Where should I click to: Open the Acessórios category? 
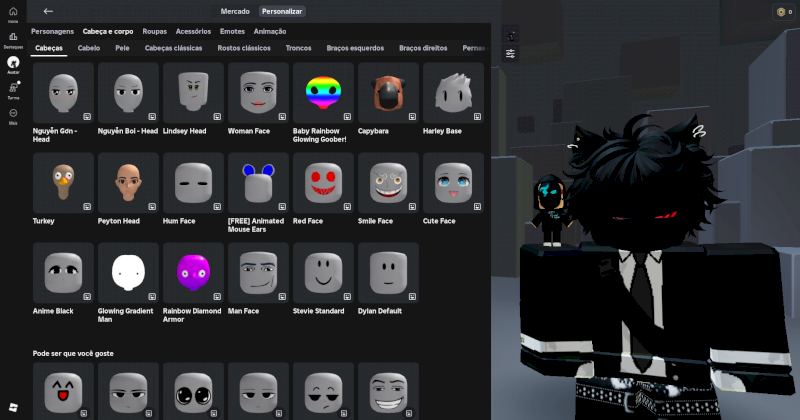(193, 31)
